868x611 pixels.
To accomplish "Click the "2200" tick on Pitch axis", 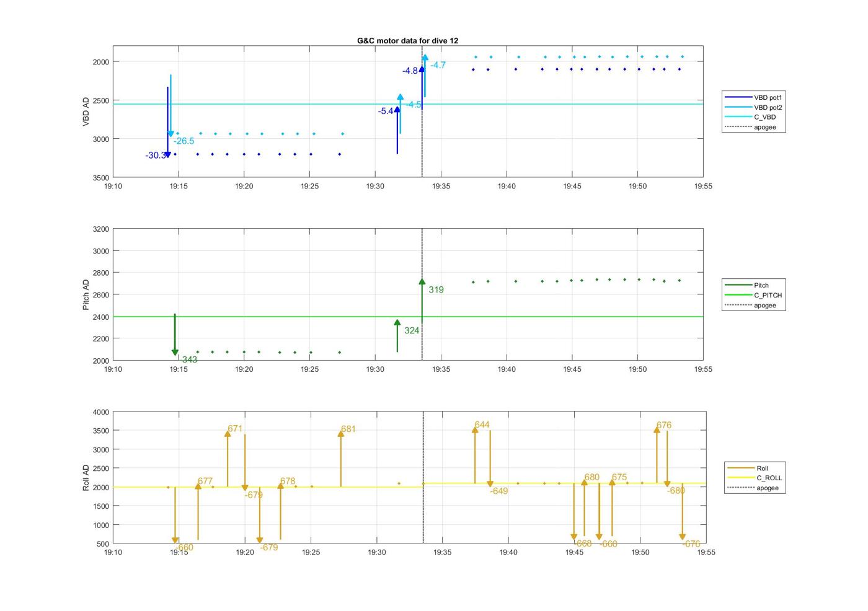I will pos(100,339).
